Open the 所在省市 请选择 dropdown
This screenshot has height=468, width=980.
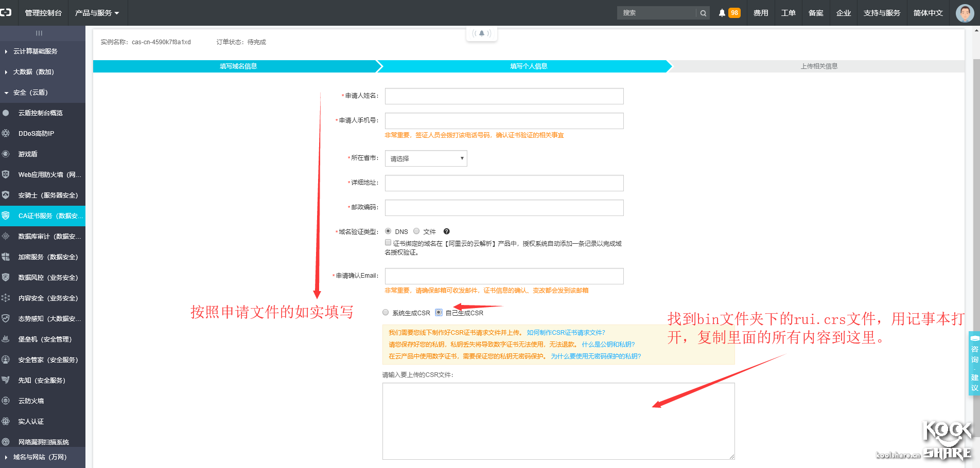(425, 158)
